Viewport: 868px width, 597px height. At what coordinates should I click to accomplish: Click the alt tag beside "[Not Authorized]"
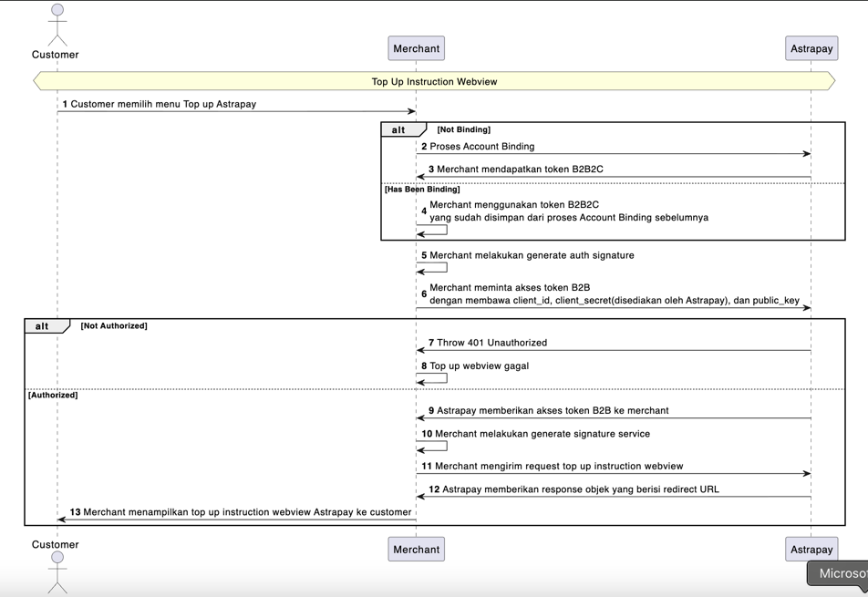tap(47, 326)
